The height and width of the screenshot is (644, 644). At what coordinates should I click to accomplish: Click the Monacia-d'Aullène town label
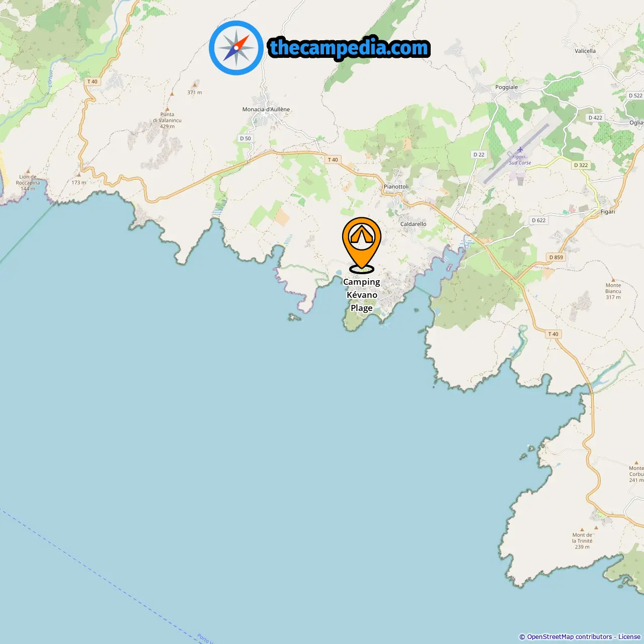(x=266, y=109)
